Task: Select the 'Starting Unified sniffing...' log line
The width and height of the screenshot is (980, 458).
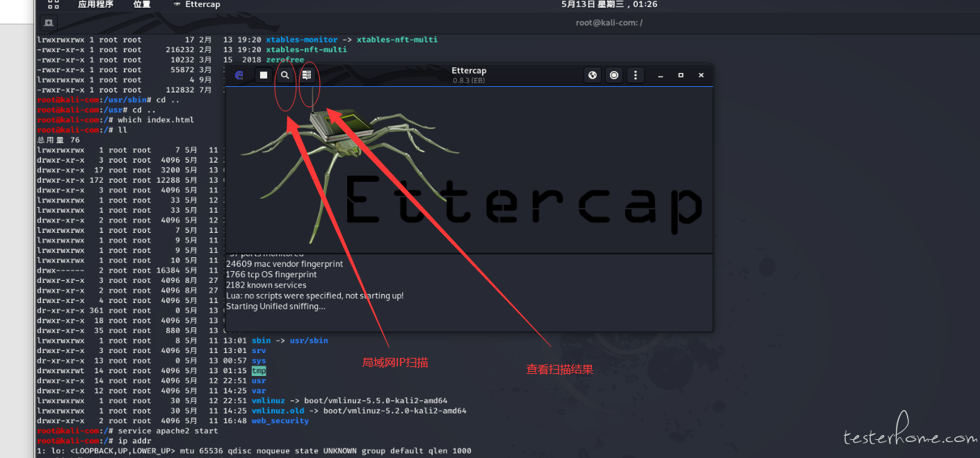Action: pos(275,306)
